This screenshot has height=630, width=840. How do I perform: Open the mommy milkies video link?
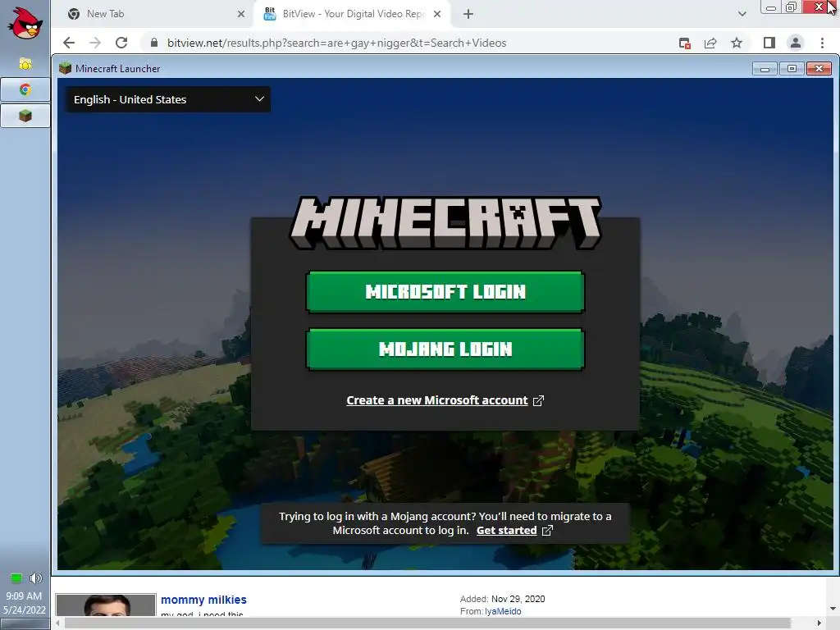203,600
